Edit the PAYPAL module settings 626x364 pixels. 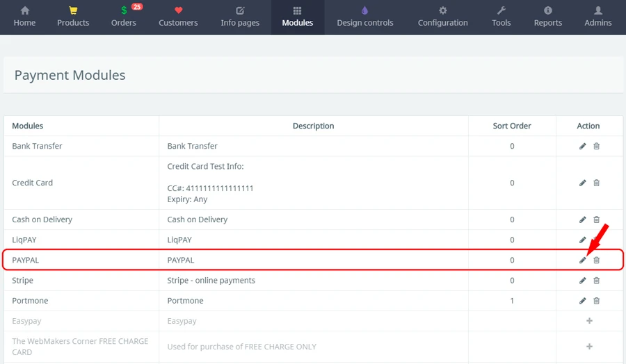[x=583, y=260]
